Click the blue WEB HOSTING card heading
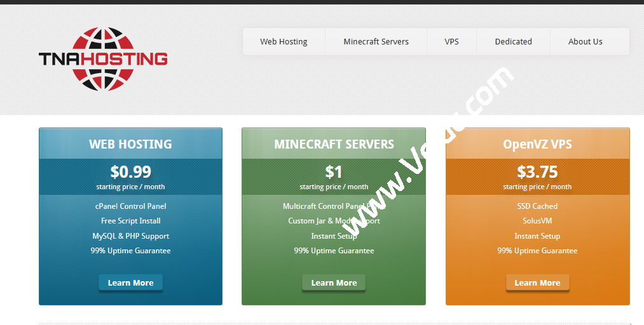The width and height of the screenshot is (644, 325). tap(130, 144)
